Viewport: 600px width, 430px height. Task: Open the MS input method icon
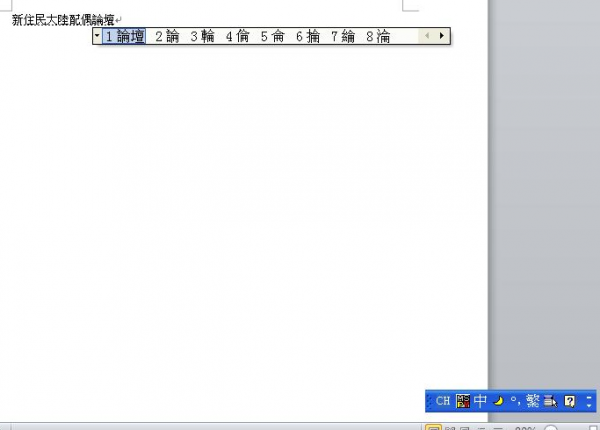(x=462, y=401)
